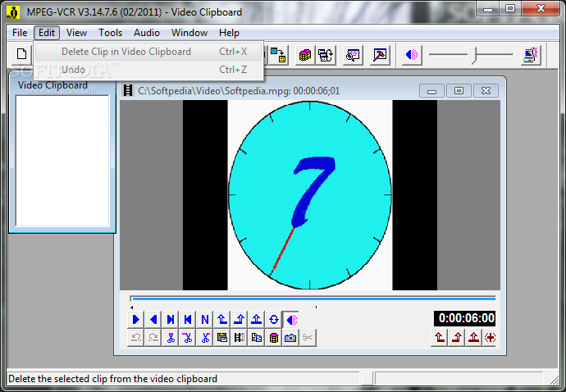Click the empty Video Clipboard list box
This screenshot has width=566, height=392.
click(62, 161)
